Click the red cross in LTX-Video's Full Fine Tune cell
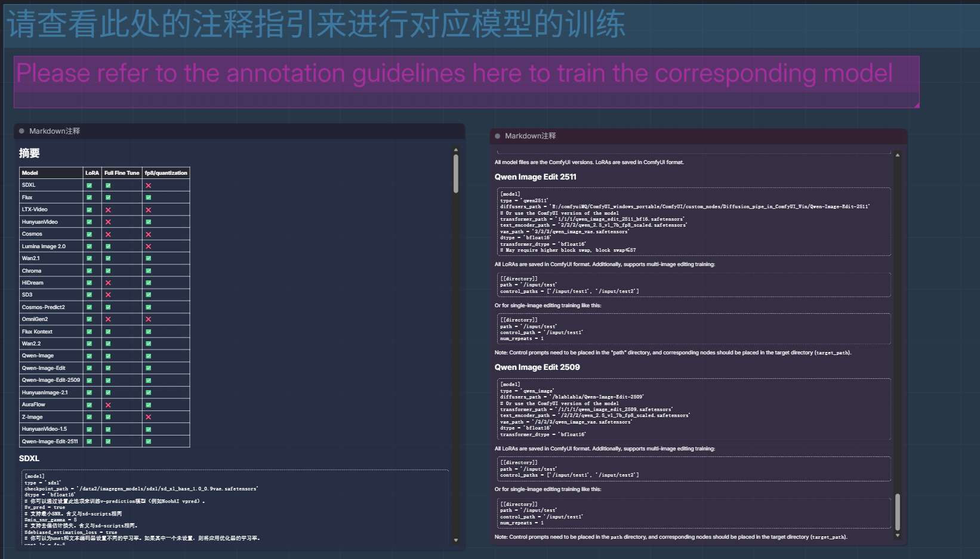This screenshot has height=559, width=980. click(108, 210)
